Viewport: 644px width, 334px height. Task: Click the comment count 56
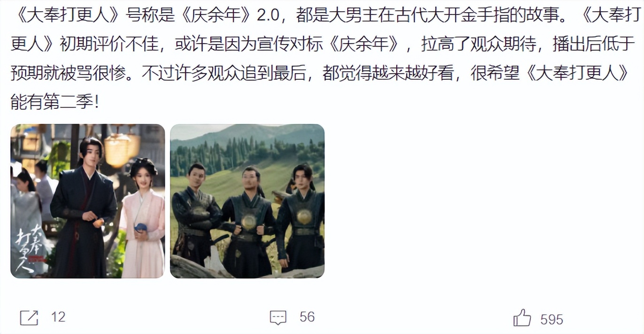pyautogui.click(x=307, y=317)
